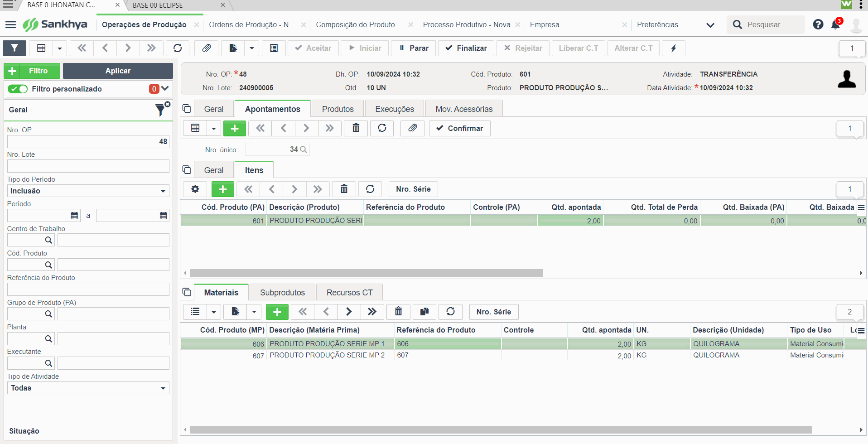Image resolution: width=868 pixels, height=444 pixels.
Task: Select the Produtos tab
Action: click(338, 109)
